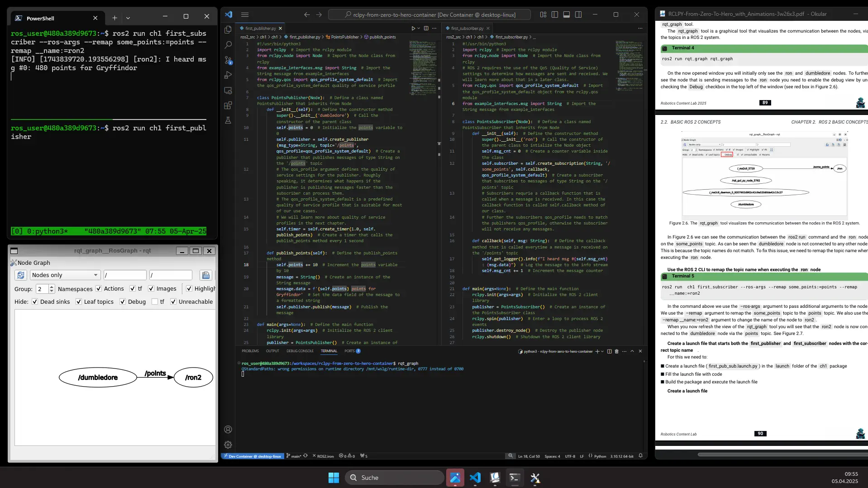Viewport: 868px width, 488px height.
Task: Enable the Unreachable checkbox
Action: click(x=173, y=302)
